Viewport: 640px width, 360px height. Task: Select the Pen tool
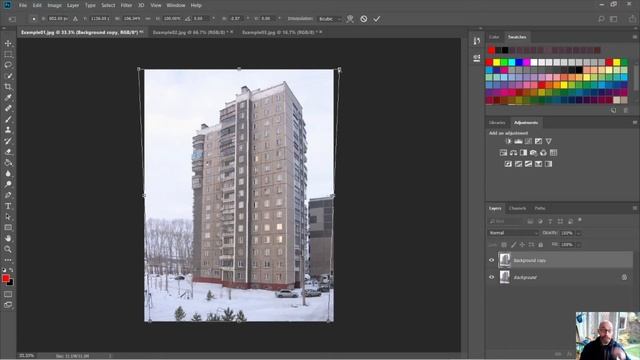(8, 195)
